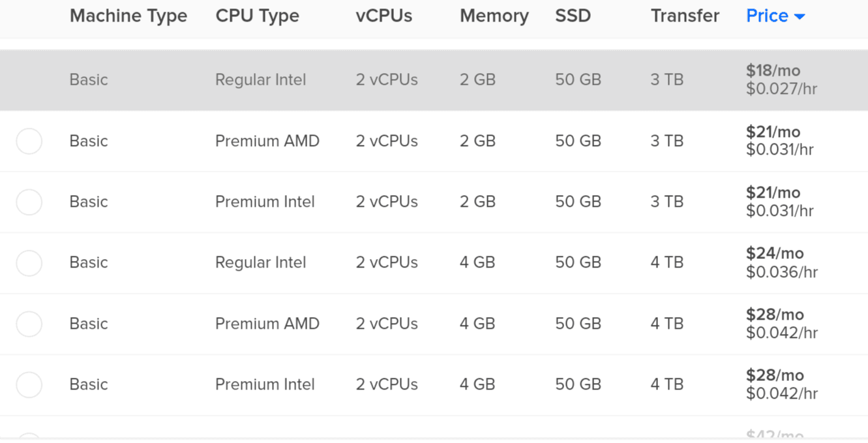Click the partially visible $42/mo price
868x443 pixels.
click(775, 435)
